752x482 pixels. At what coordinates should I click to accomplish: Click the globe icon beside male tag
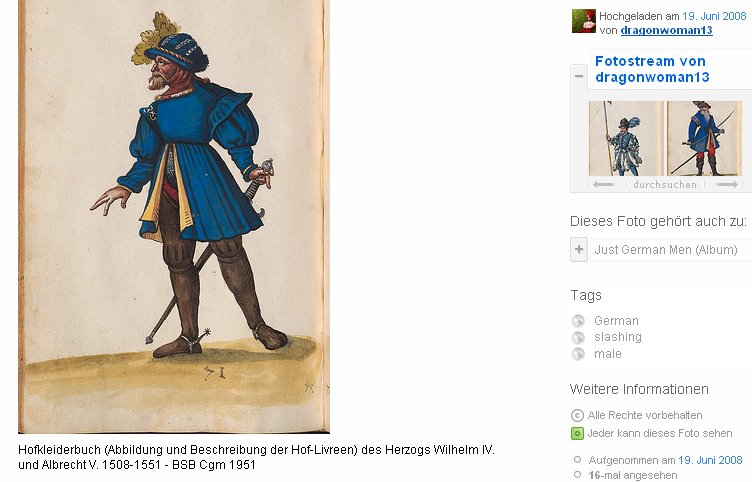(578, 354)
